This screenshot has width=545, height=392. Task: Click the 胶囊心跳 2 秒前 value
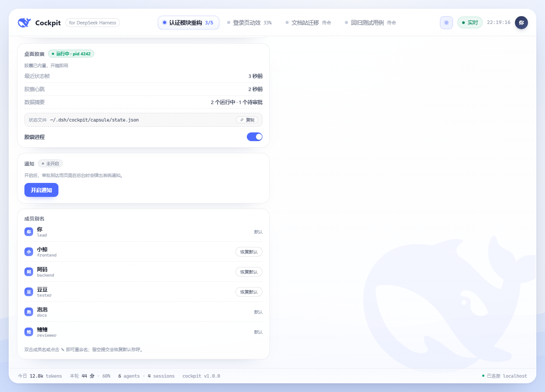pos(255,89)
